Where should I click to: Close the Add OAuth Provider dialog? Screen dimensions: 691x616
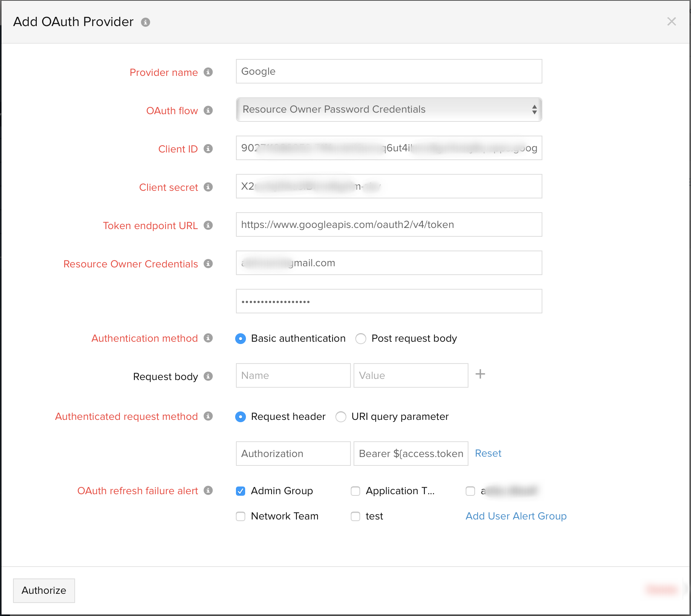(x=671, y=21)
